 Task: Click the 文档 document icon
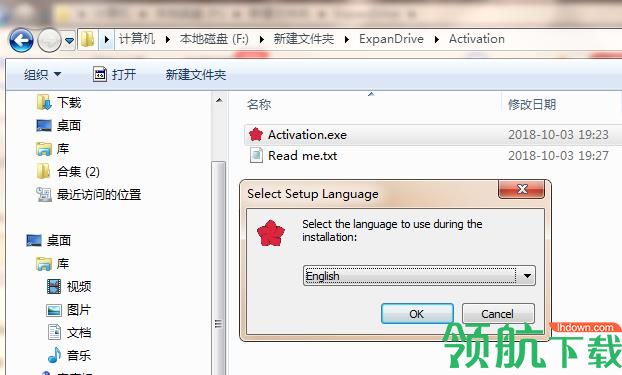point(54,332)
